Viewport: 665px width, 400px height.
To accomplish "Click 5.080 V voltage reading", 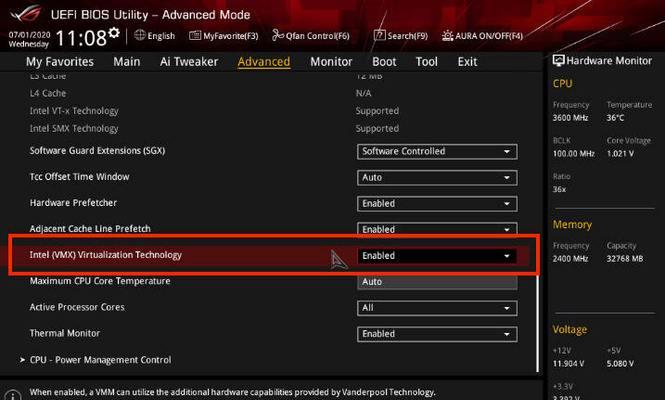I will pos(620,364).
